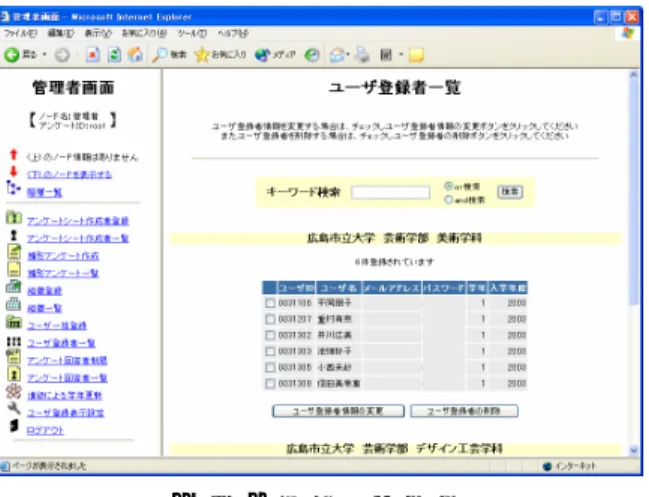The height and width of the screenshot is (497, 649).
Task: Open the Mail button dropdown arrow
Action: coord(348,55)
